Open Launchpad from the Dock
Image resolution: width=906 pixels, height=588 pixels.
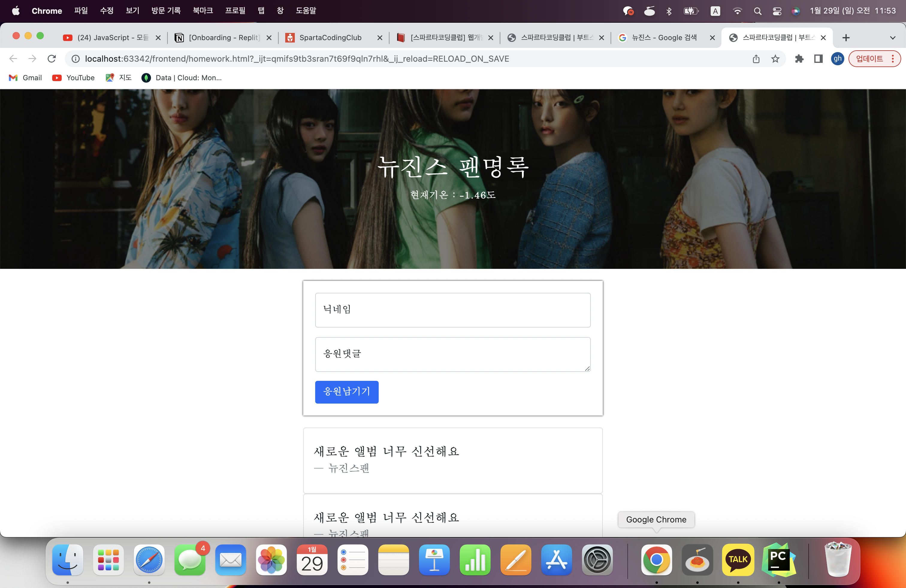click(108, 560)
